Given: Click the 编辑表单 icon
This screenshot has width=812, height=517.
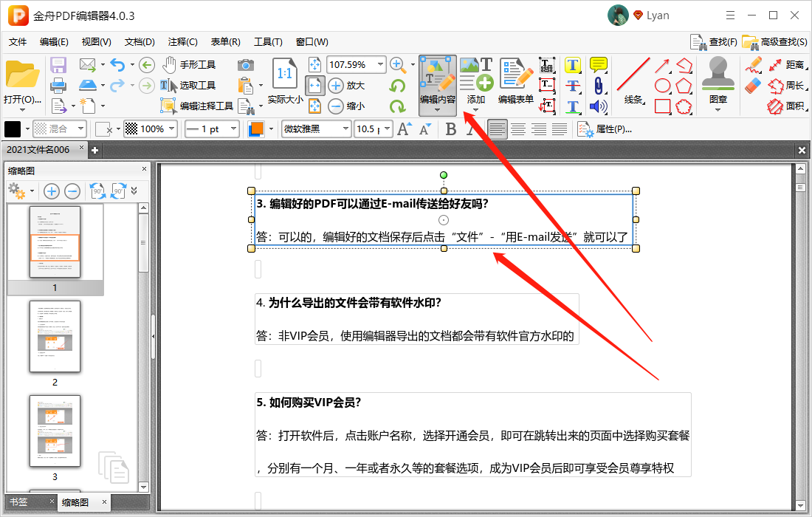Looking at the screenshot, I should coord(516,74).
